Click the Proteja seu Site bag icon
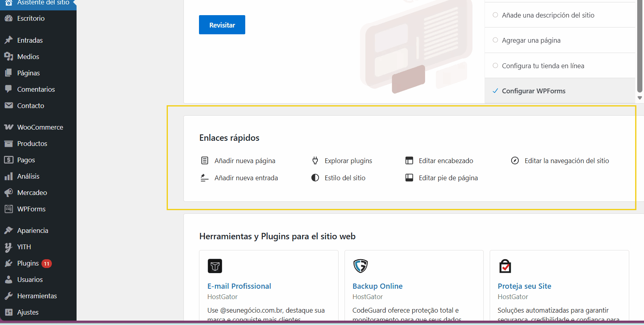This screenshot has width=644, height=325. coord(505,266)
